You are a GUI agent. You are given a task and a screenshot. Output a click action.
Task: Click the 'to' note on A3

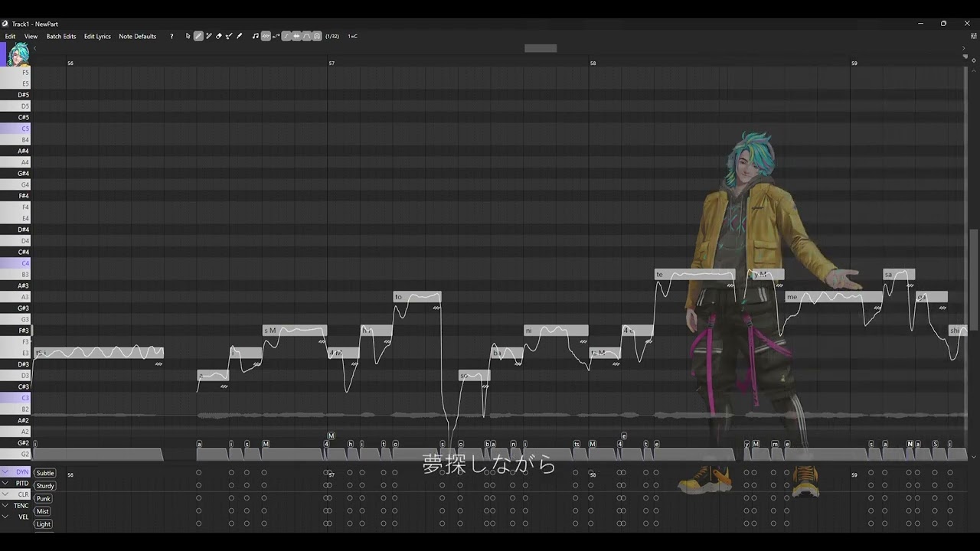[417, 297]
